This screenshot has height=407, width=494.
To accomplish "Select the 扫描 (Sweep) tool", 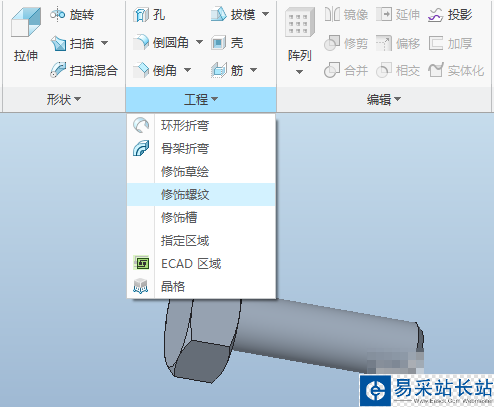I will tap(72, 43).
